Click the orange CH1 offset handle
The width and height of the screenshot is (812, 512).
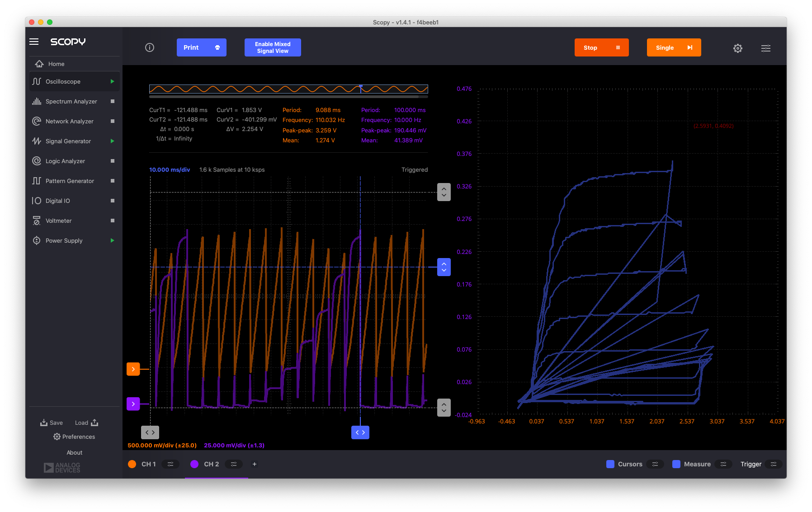[133, 369]
